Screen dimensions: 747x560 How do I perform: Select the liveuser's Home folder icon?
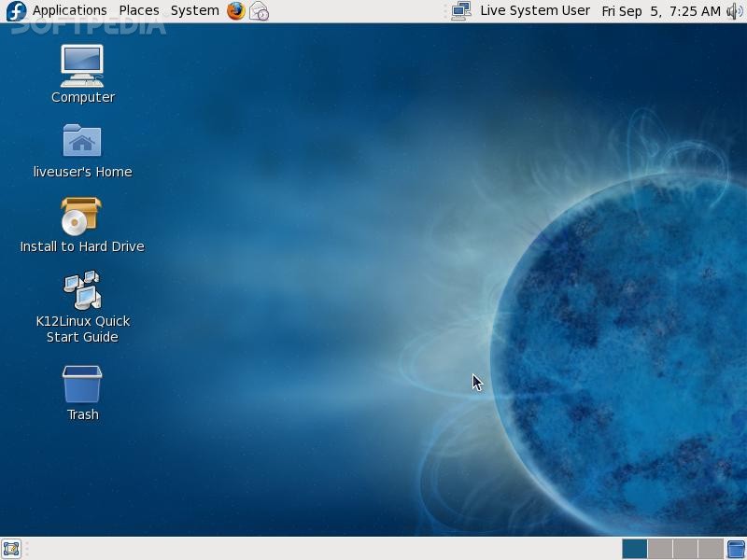tap(82, 140)
